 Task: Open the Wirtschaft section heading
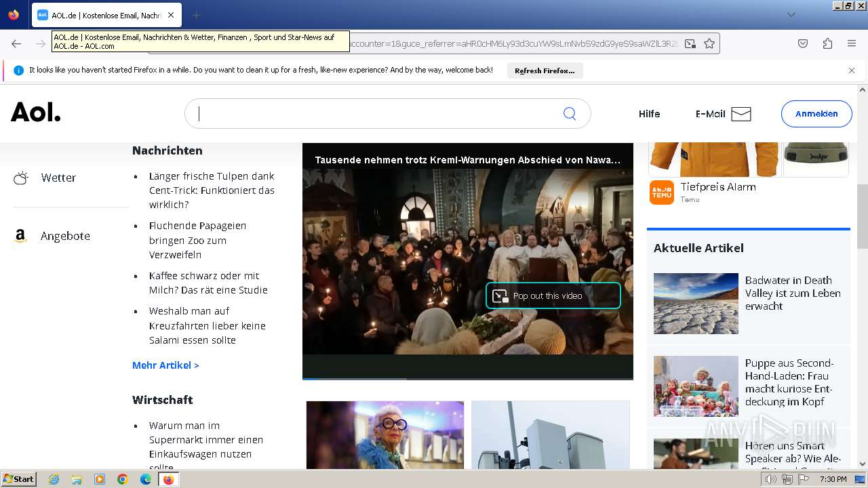pyautogui.click(x=163, y=400)
